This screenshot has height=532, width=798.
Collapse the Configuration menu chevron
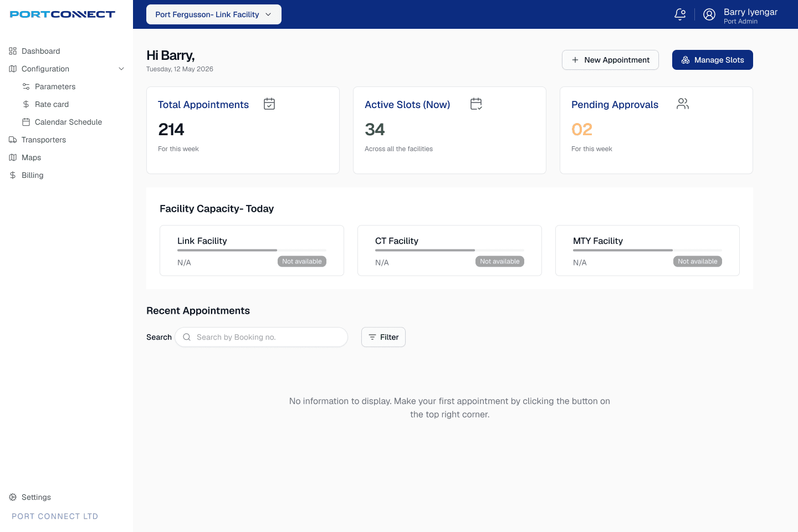[x=121, y=69]
